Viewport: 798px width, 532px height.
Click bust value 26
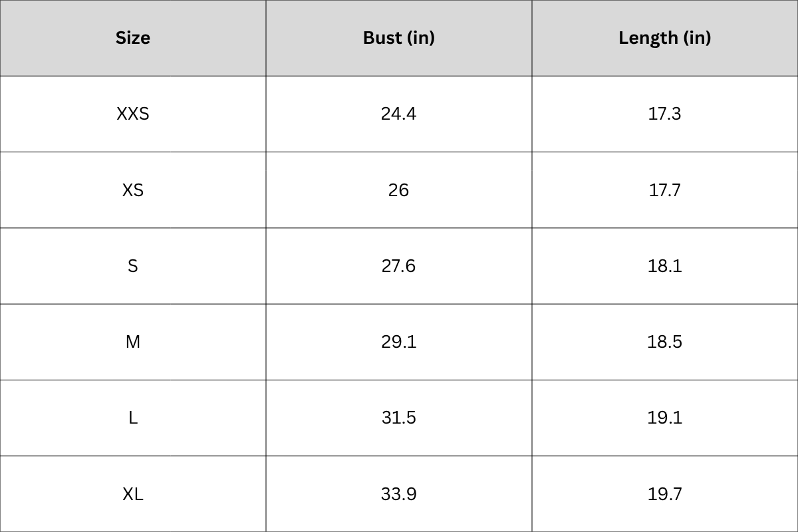(x=399, y=190)
